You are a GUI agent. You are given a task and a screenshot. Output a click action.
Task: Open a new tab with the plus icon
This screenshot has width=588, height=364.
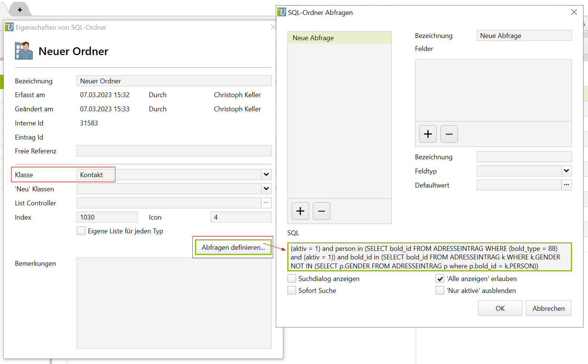[20, 10]
